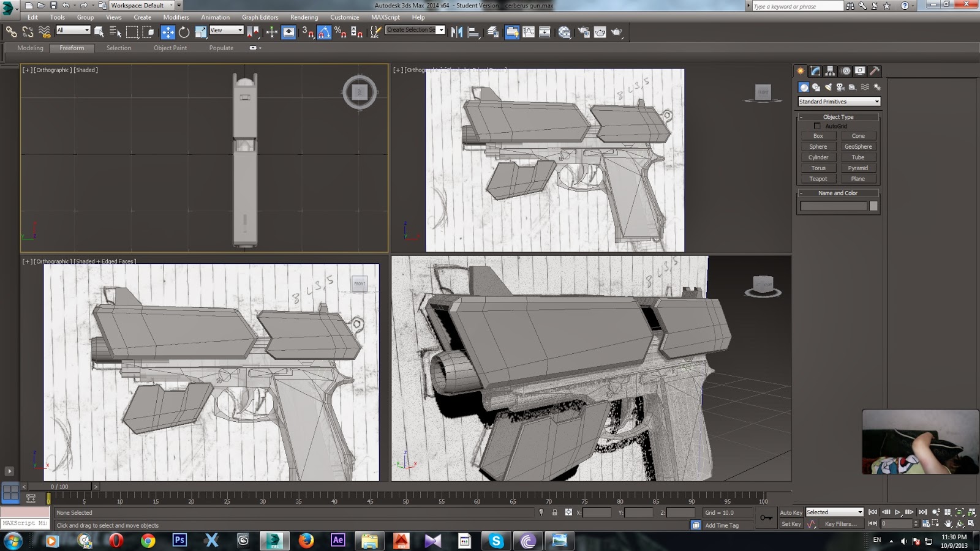Toggle the 3D Snaps button

tap(307, 32)
